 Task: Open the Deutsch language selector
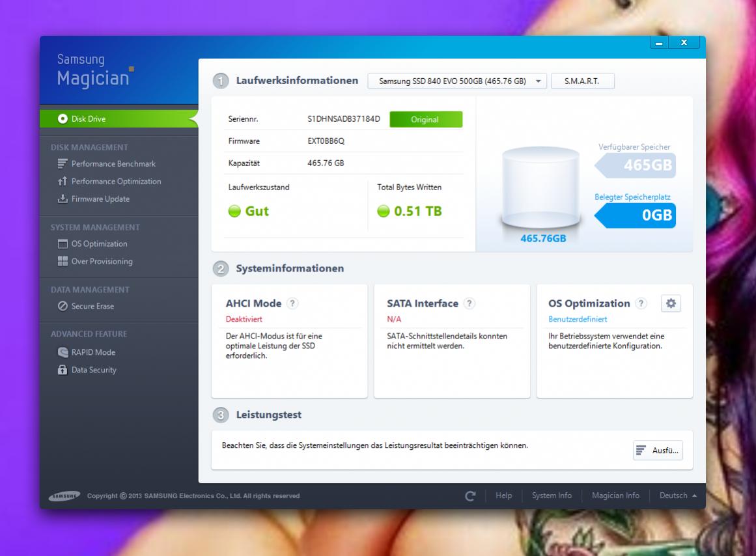[678, 495]
